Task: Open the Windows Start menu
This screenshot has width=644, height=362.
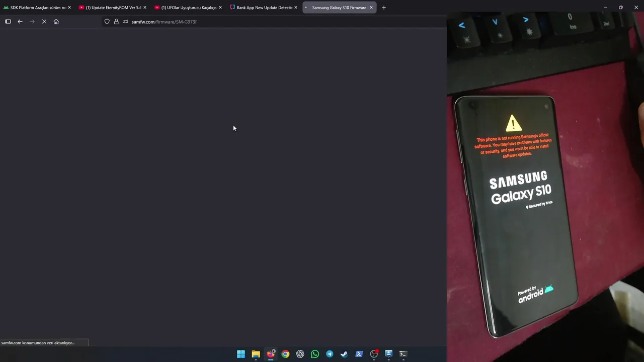Action: pyautogui.click(x=241, y=354)
